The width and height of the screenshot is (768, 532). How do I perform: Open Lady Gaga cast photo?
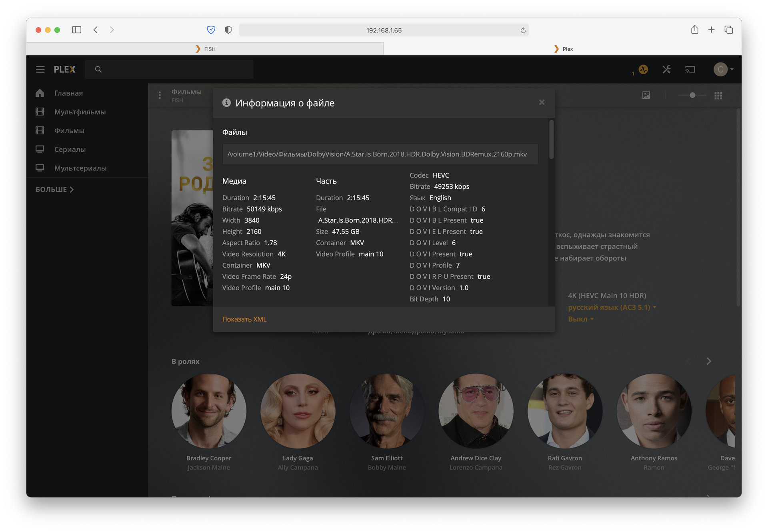click(298, 411)
